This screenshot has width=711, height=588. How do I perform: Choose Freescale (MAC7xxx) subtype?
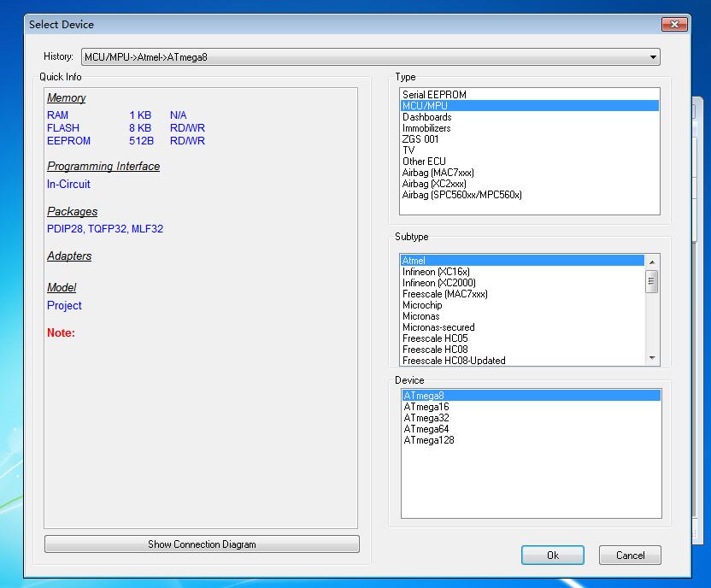point(522,294)
